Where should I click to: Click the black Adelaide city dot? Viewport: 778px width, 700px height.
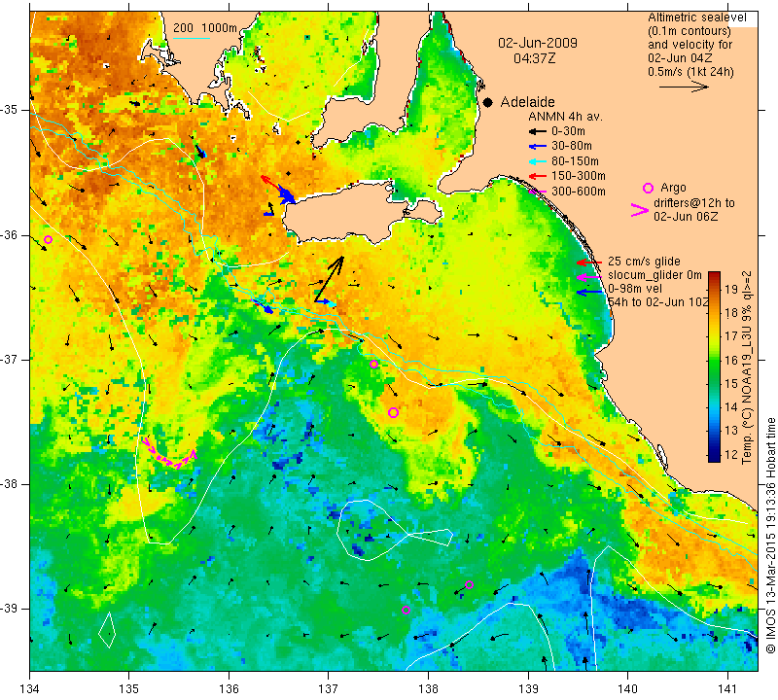click(488, 103)
